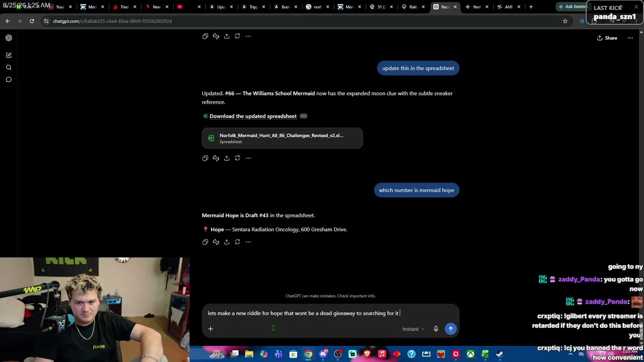This screenshot has height=362, width=644.
Task: Switch to the AHF browser tab
Action: [x=507, y=7]
